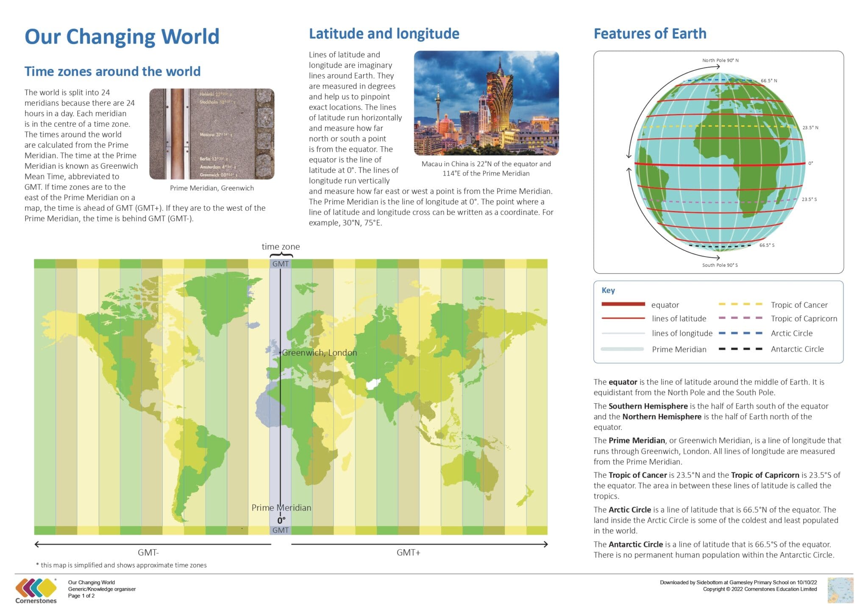868x614 pixels.
Task: Click the bold 'Southern Hemisphere' term
Action: [x=648, y=406]
